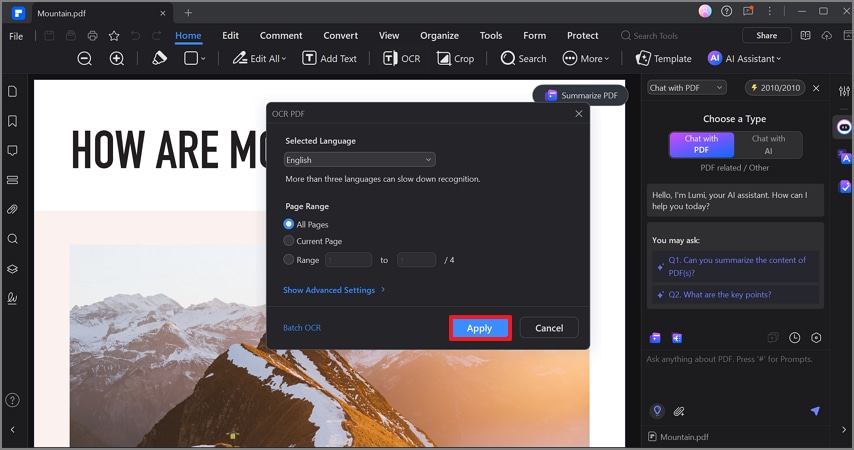Screen dimensions: 854x450
Task: Select the Current Page radio button
Action: coord(289,241)
